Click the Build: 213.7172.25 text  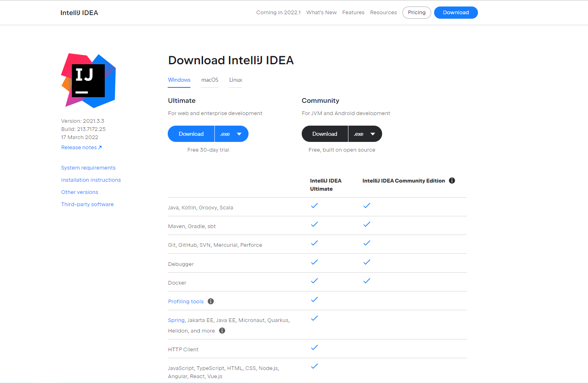[x=83, y=129]
